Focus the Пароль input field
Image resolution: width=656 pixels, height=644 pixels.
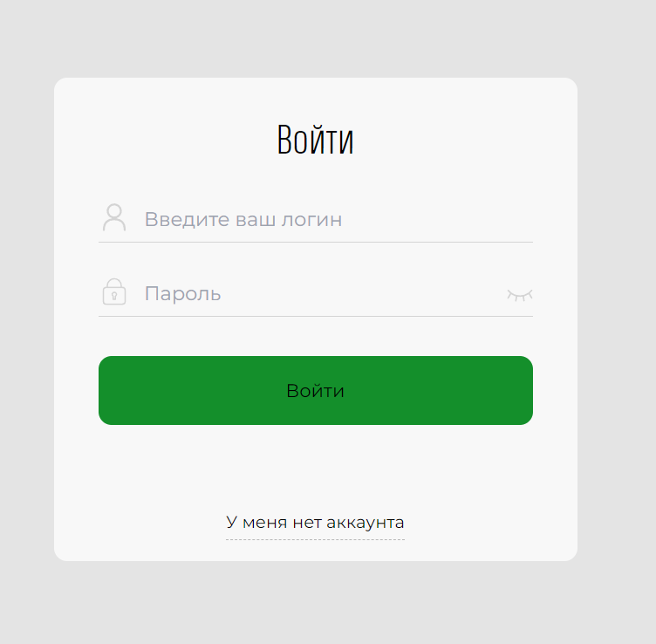pos(316,294)
